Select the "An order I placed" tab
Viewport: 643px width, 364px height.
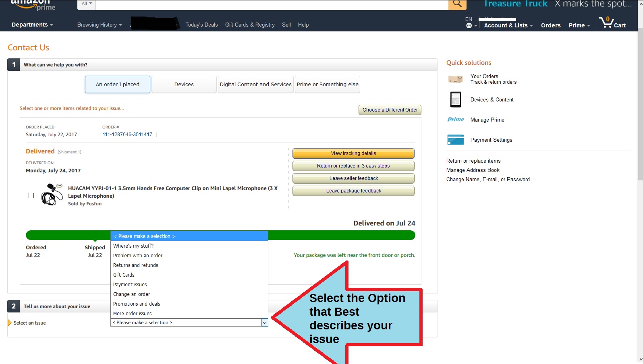pos(118,84)
